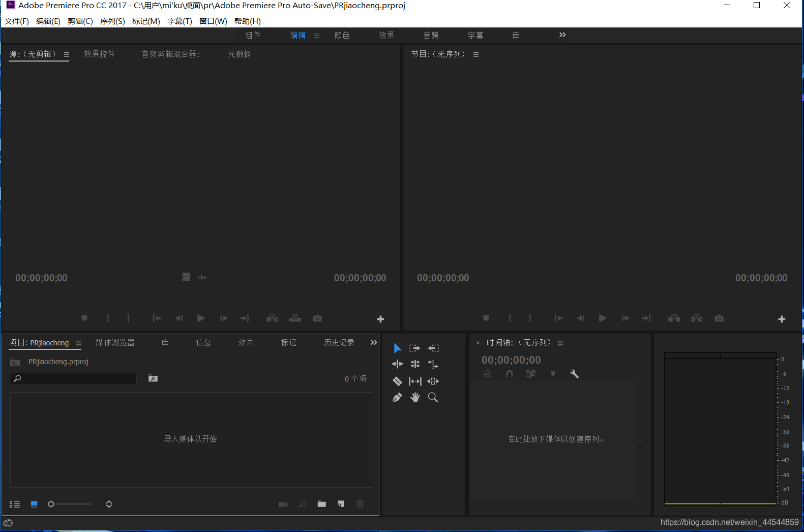Select the Razor tool
Image resolution: width=804 pixels, height=532 pixels.
tap(398, 381)
